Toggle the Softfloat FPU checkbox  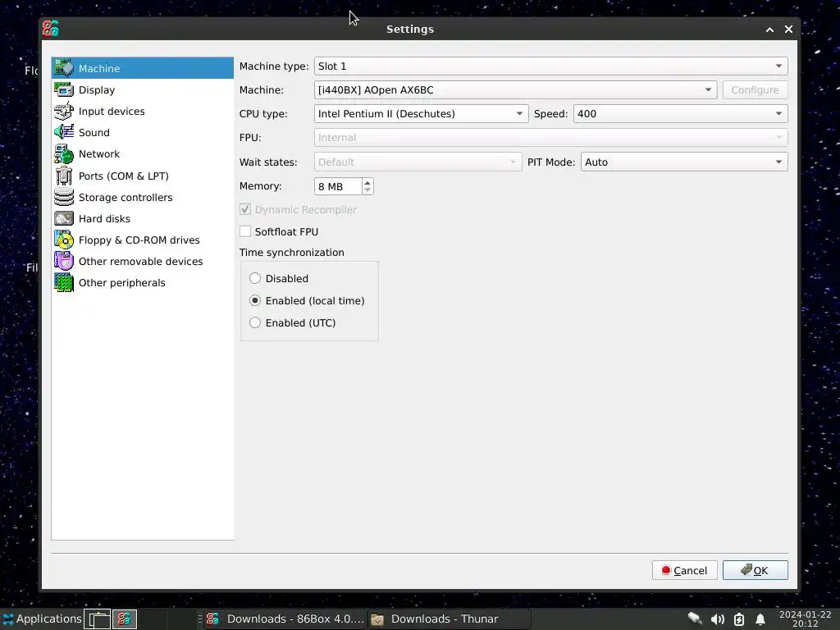pyautogui.click(x=245, y=231)
